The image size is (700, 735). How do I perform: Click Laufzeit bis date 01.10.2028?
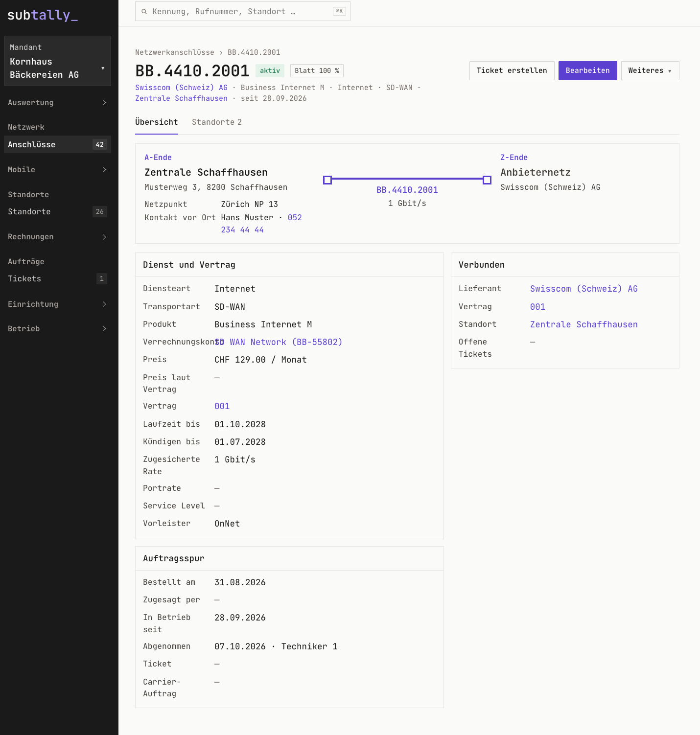(240, 424)
